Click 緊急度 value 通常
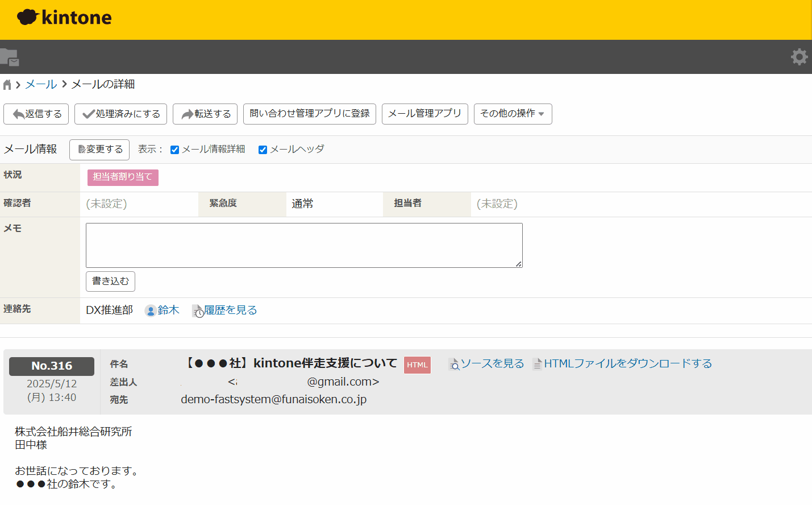Image resolution: width=812 pixels, height=505 pixels. tap(302, 204)
